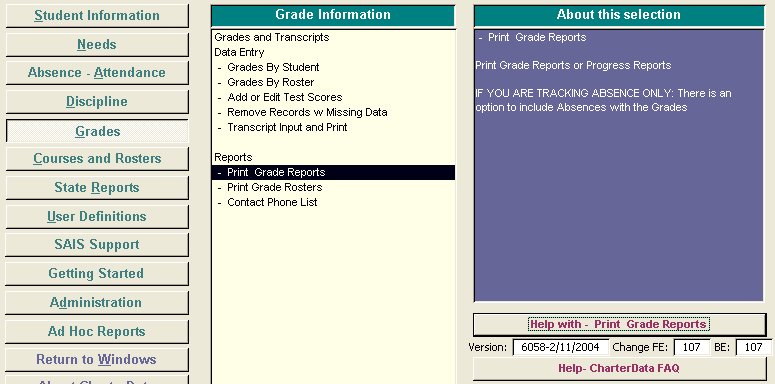The width and height of the screenshot is (775, 384).
Task: Click the Needs button
Action: click(x=97, y=44)
